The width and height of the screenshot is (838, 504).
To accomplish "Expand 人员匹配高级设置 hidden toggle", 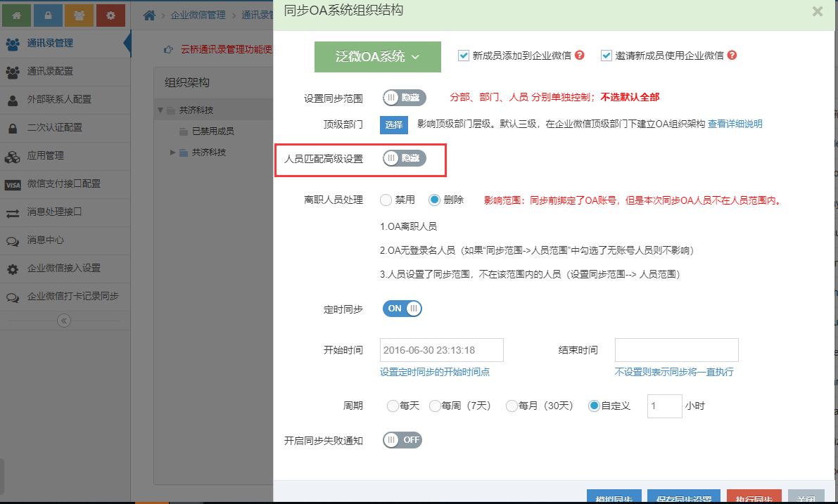I will tap(405, 159).
